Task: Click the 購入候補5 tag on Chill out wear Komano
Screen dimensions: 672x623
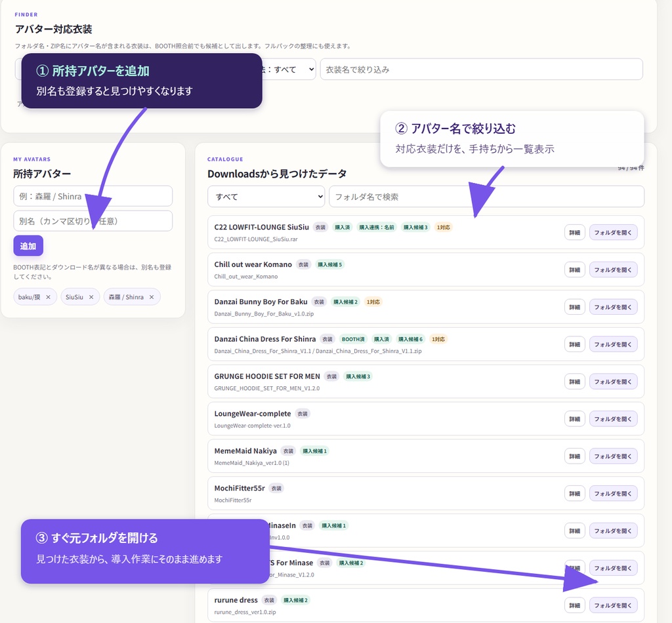Action: (x=330, y=265)
